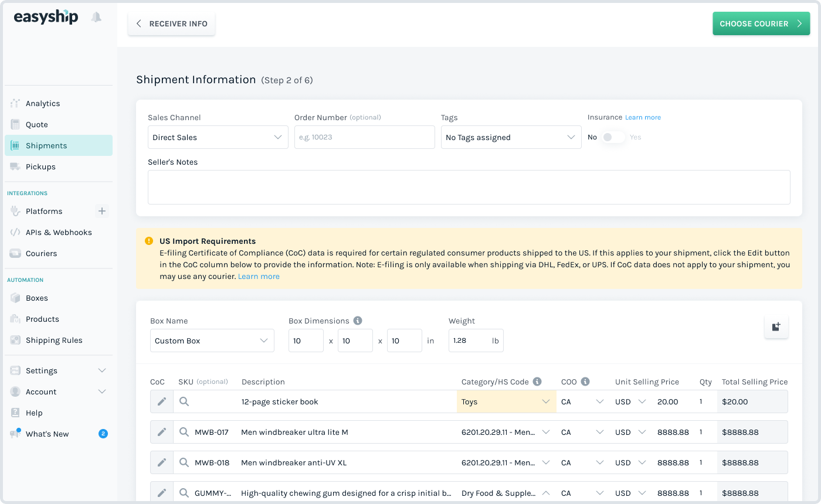The height and width of the screenshot is (504, 821).
Task: Expand the Settings menu chevron
Action: pyautogui.click(x=102, y=370)
